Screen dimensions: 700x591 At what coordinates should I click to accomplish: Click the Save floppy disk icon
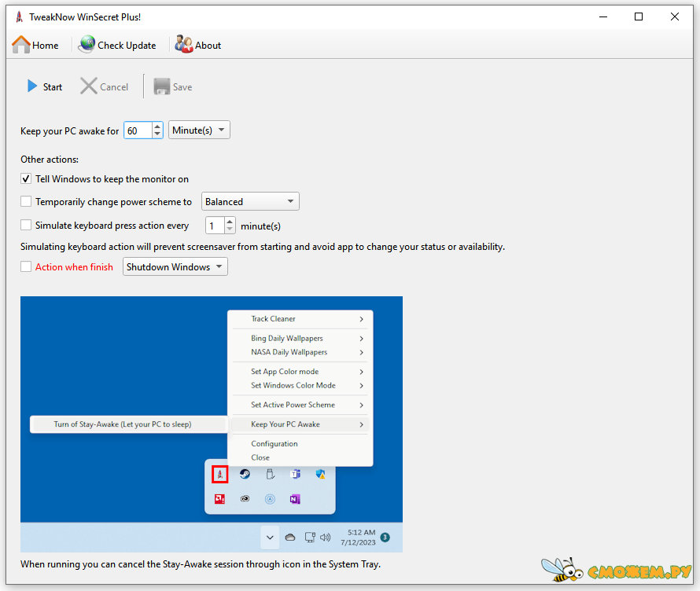(161, 86)
